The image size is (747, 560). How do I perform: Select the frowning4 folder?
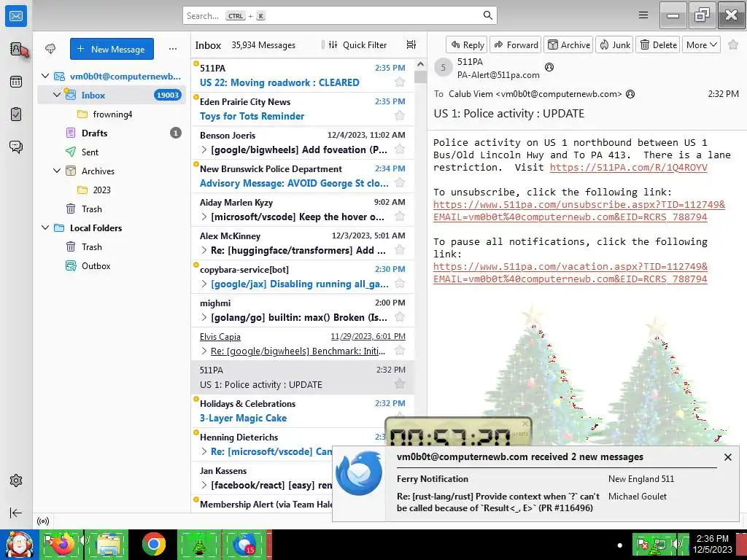point(112,114)
